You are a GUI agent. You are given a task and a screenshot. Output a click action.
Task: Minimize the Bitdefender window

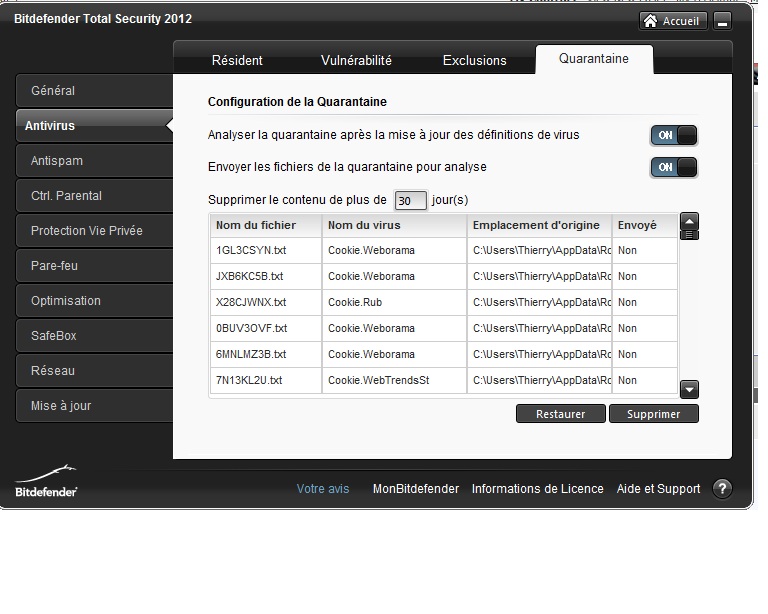point(722,21)
